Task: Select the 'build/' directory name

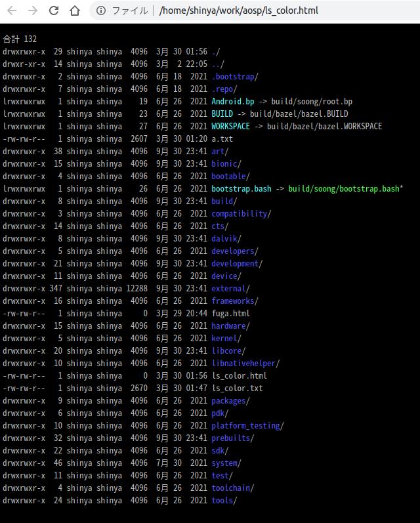Action: pos(224,201)
